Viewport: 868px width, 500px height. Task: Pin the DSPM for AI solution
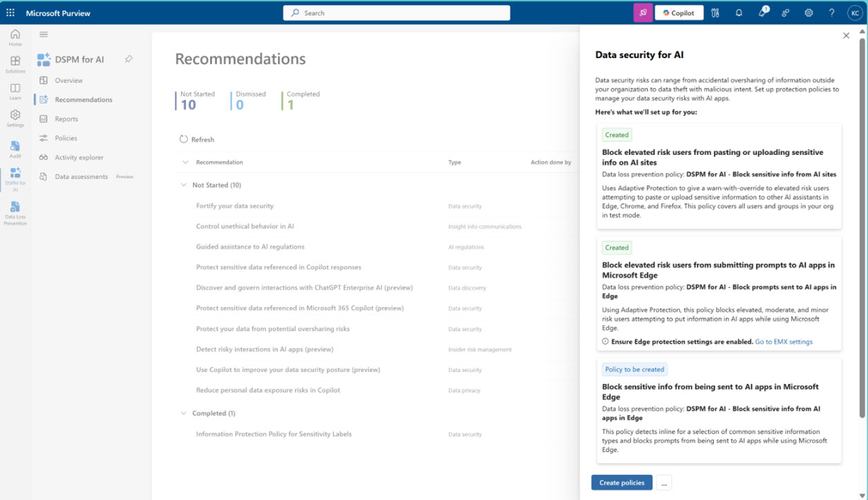129,59
